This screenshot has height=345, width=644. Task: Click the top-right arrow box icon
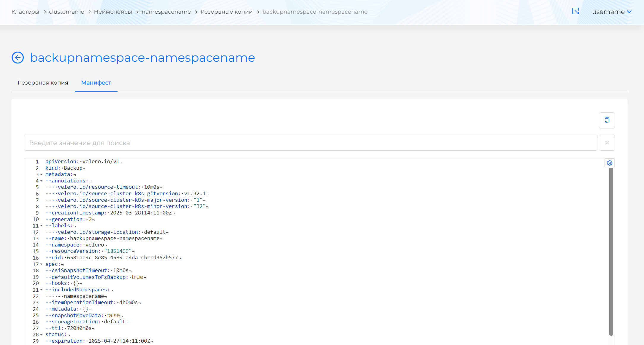pos(575,11)
